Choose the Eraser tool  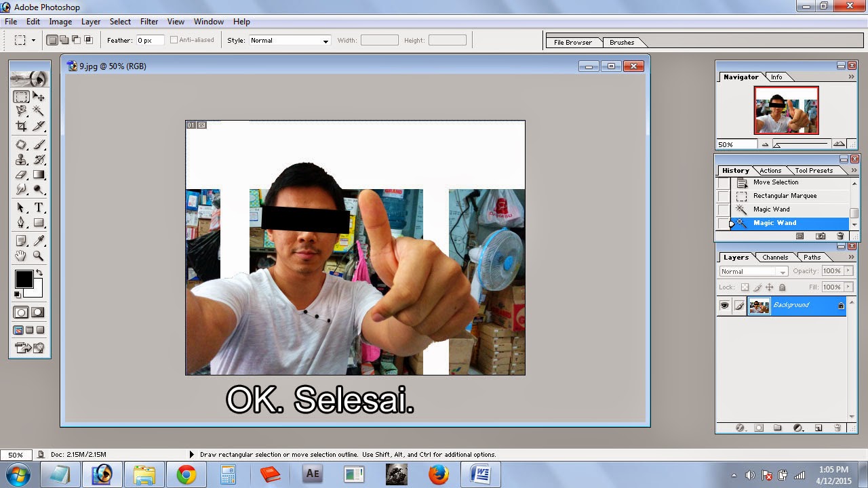click(21, 175)
